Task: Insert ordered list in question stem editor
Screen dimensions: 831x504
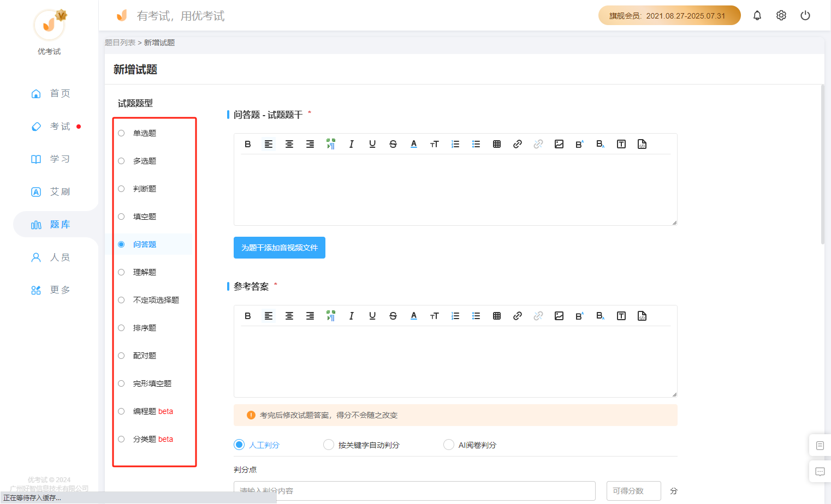Action: (455, 144)
